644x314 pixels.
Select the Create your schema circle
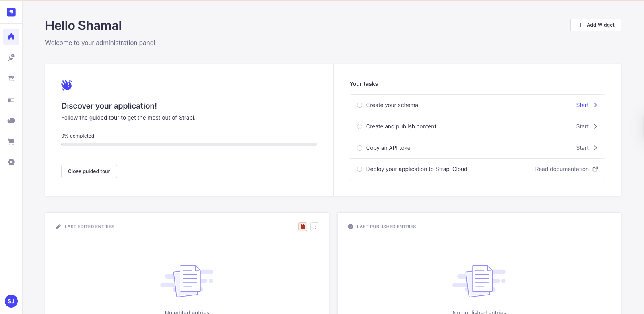360,105
